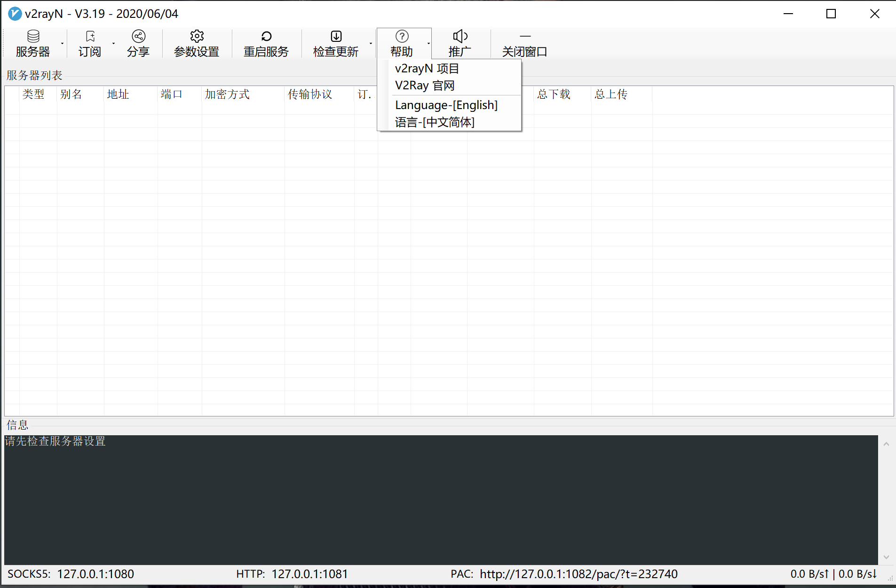Click the Promotion (推广) speaker icon
Screen dimensions: 896x588
pos(460,37)
